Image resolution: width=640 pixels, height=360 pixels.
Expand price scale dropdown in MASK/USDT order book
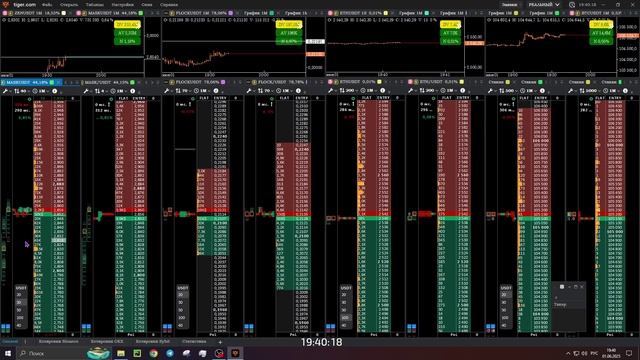pos(101,91)
